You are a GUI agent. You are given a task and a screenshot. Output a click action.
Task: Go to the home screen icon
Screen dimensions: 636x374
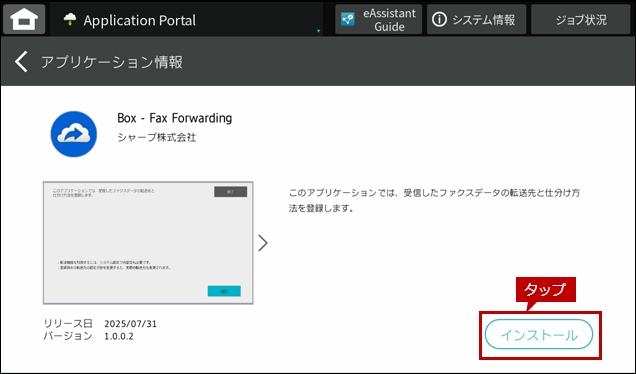24,19
